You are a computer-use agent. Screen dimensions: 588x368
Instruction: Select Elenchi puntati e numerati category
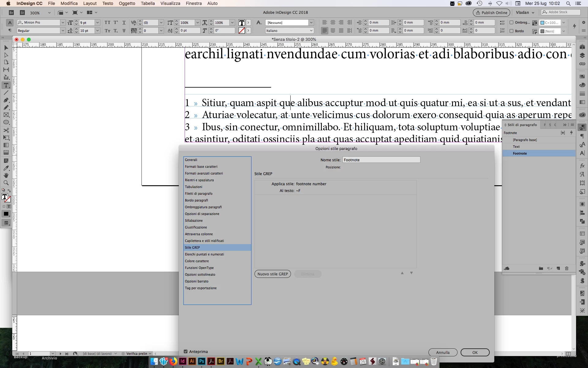(x=204, y=254)
